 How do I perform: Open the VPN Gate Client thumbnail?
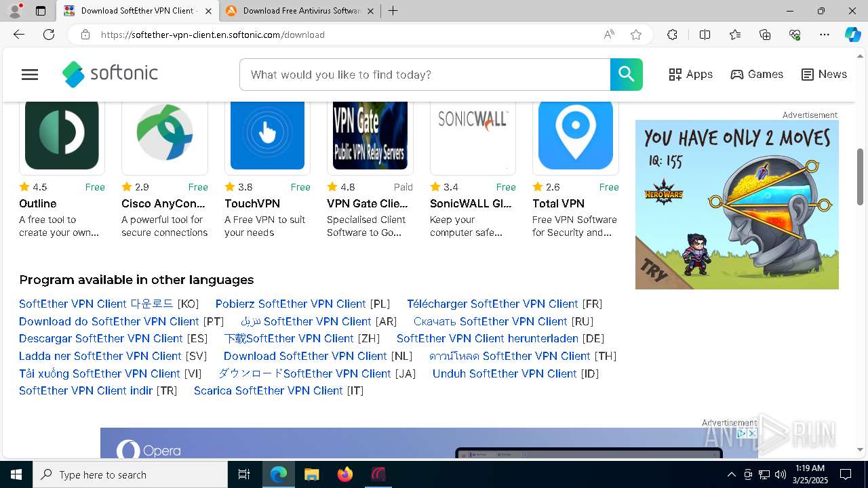(370, 134)
